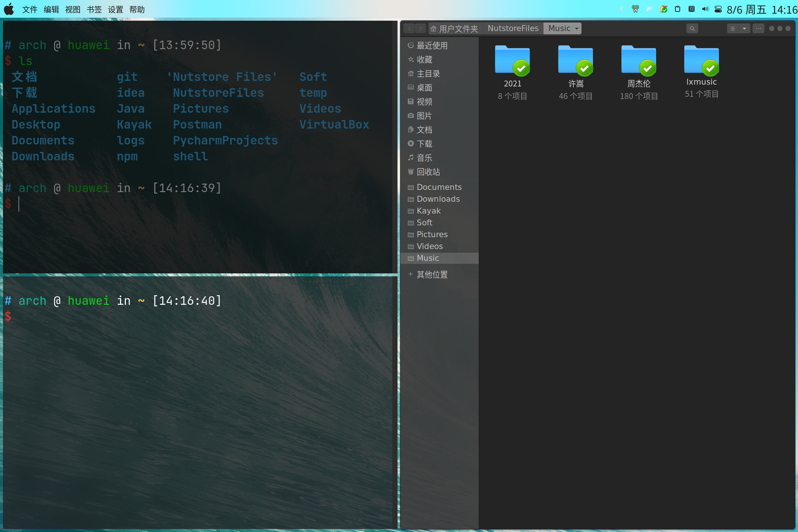
Task: Open the 书签 menu
Action: [x=94, y=10]
